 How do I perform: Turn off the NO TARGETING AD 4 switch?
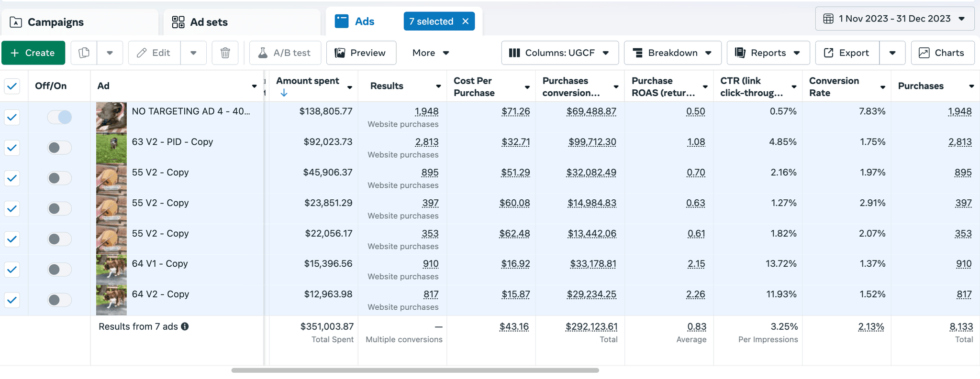tap(59, 117)
